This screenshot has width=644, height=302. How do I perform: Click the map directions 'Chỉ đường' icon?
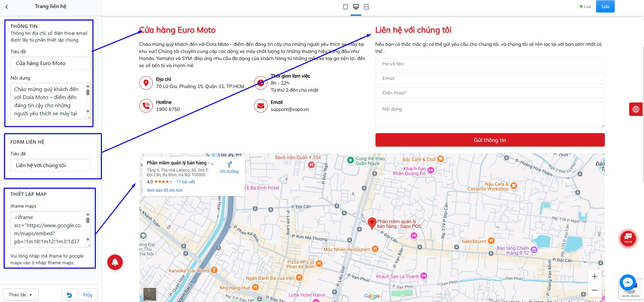(229, 164)
